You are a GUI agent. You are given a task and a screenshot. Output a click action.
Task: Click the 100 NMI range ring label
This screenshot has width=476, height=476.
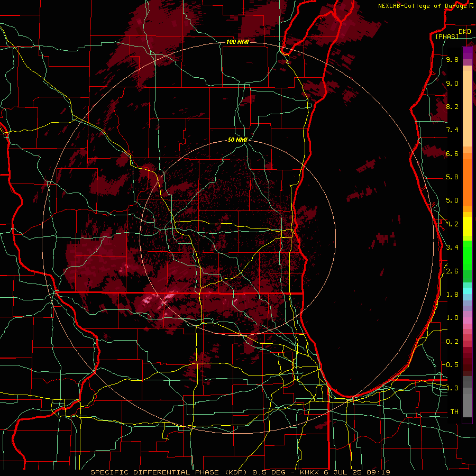(237, 42)
